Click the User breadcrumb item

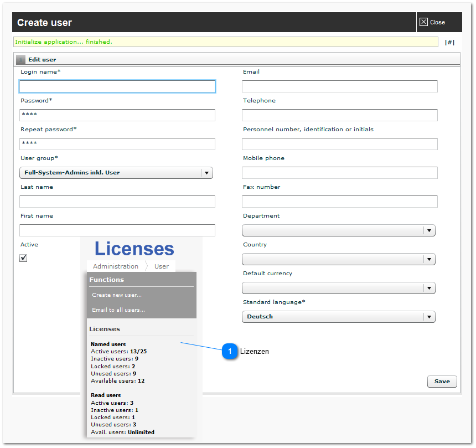[162, 266]
